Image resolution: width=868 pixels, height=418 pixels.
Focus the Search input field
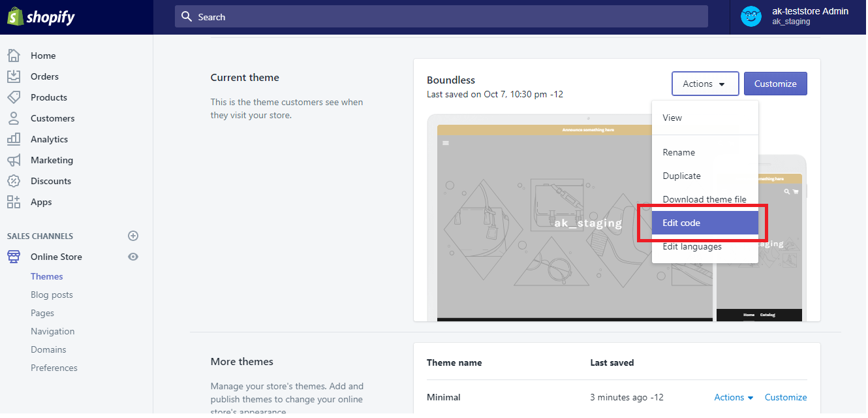[441, 16]
